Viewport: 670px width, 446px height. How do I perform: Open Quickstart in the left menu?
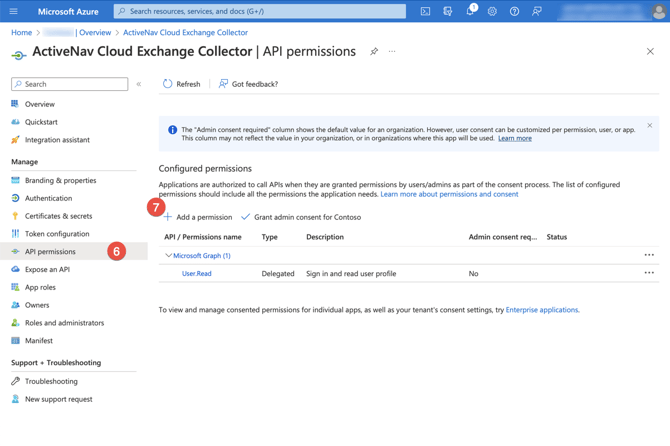pyautogui.click(x=41, y=122)
